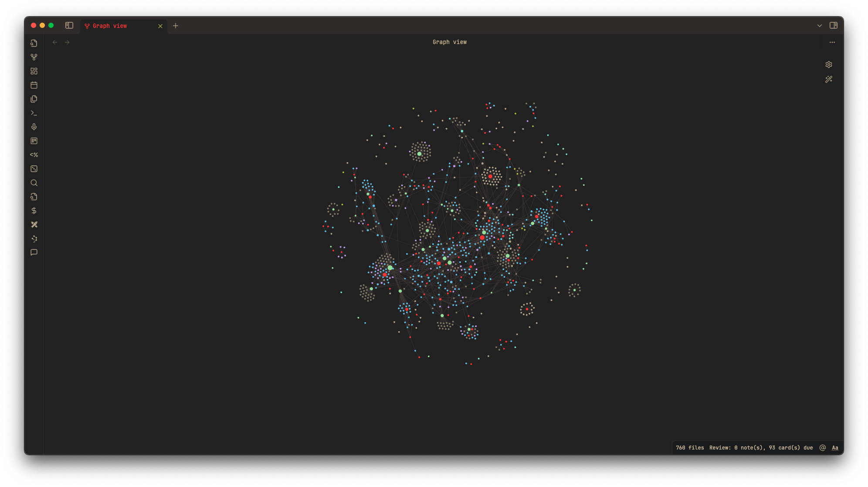
Task: Add a new tab with plus button
Action: (x=176, y=26)
